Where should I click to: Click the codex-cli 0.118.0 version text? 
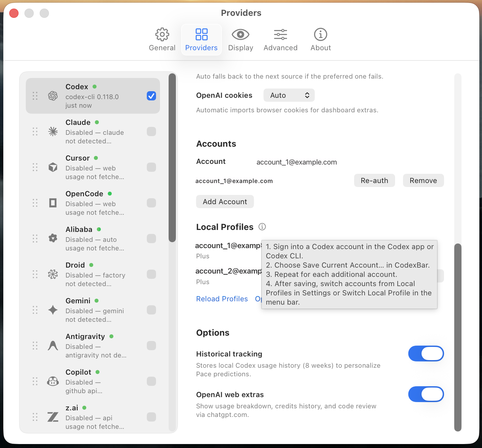click(x=92, y=97)
